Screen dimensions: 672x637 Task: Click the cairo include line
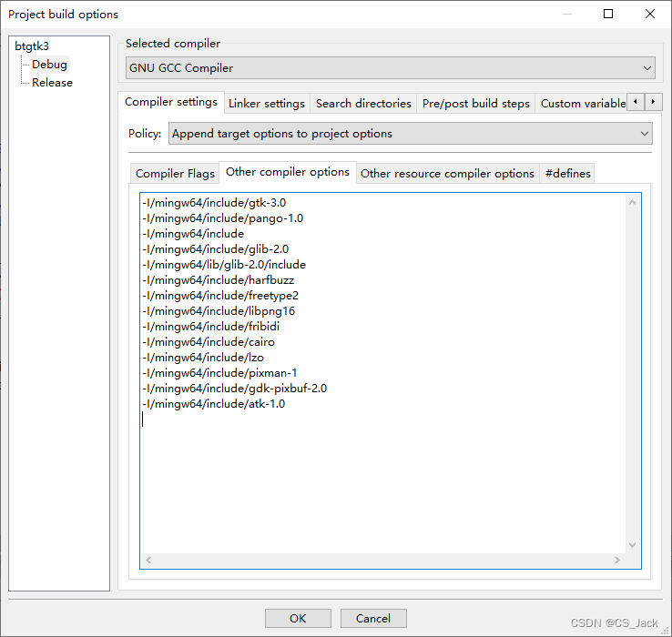pyautogui.click(x=209, y=342)
